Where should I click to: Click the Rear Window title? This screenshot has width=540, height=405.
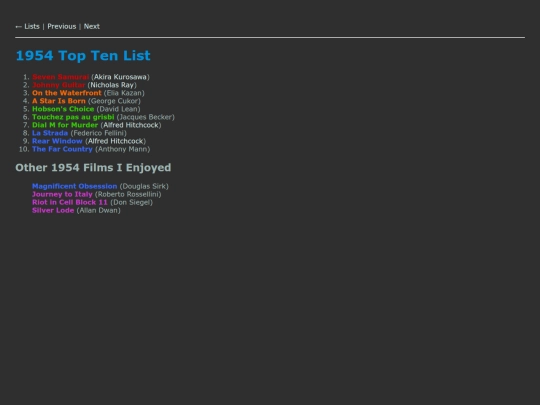(57, 141)
